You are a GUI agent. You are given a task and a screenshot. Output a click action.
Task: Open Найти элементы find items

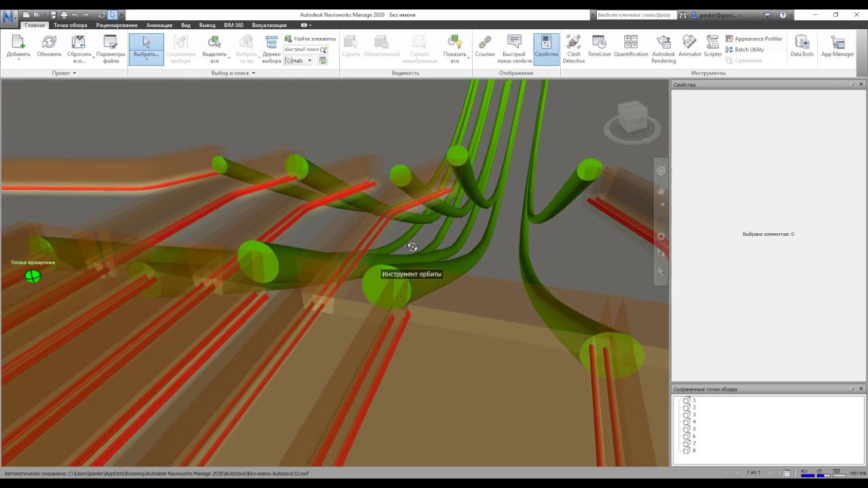(x=311, y=39)
